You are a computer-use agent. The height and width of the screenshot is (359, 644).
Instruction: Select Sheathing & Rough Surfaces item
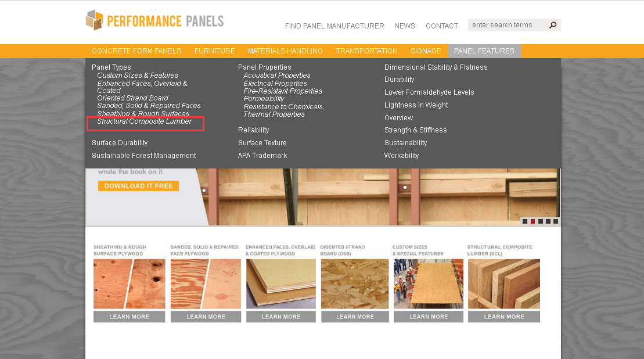pos(143,113)
